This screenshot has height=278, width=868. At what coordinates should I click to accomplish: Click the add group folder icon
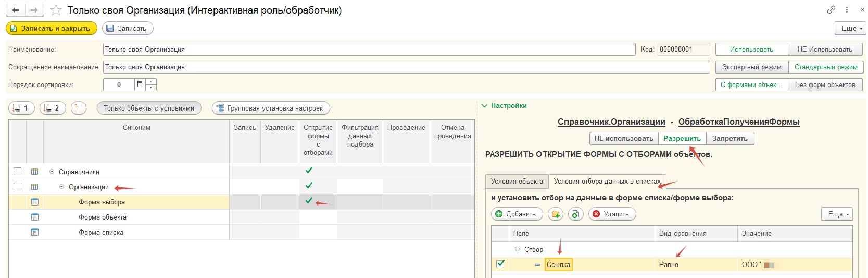click(556, 214)
